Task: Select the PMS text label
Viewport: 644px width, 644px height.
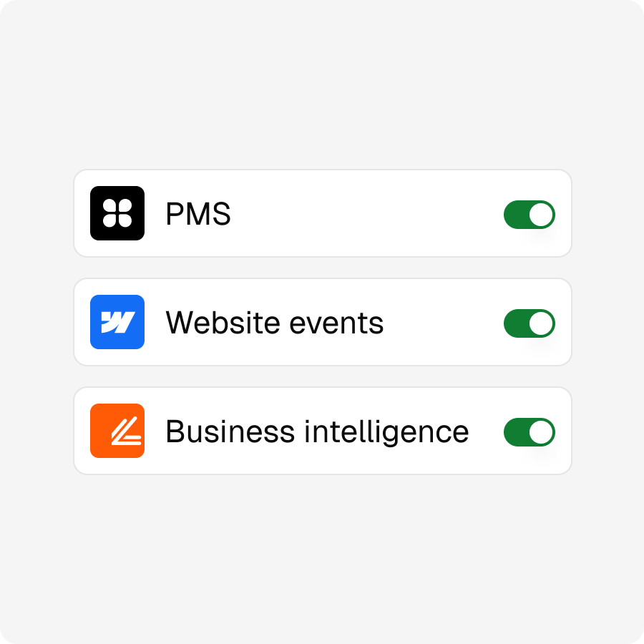Action: [x=197, y=213]
